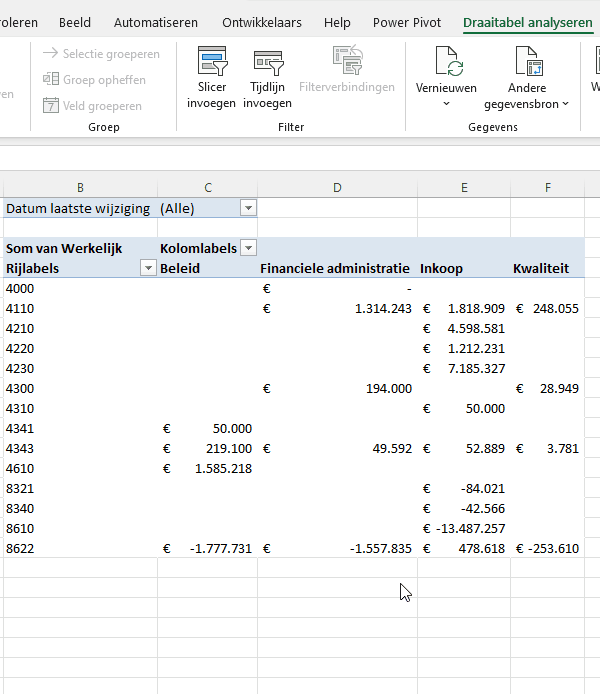The width and height of the screenshot is (600, 694).
Task: Click Groep opheffen icon
Action: (52, 80)
